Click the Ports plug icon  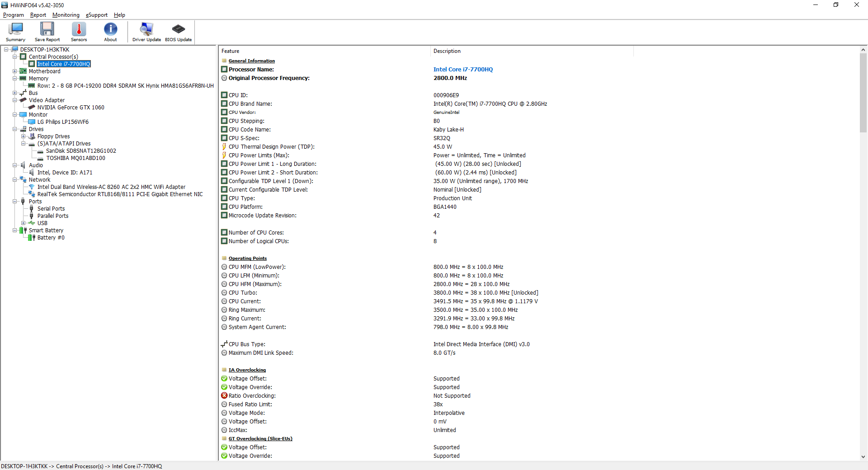pos(23,201)
